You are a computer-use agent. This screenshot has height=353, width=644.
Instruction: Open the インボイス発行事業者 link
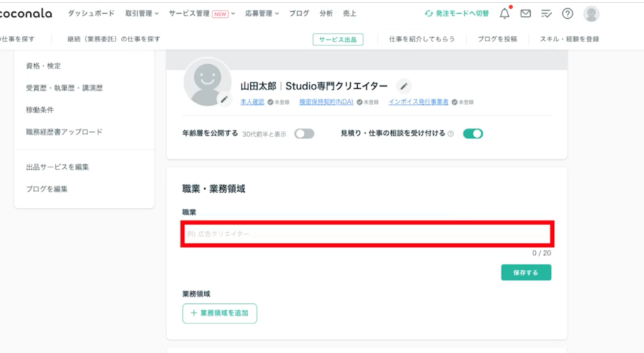(418, 102)
